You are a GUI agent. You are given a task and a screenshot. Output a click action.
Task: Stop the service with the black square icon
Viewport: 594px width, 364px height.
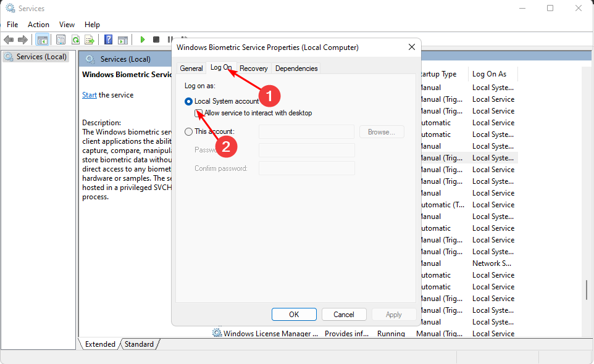pyautogui.click(x=156, y=39)
